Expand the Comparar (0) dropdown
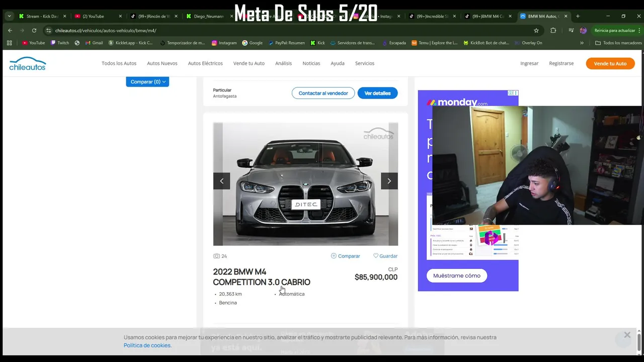Image resolution: width=644 pixels, height=362 pixels. click(x=147, y=81)
